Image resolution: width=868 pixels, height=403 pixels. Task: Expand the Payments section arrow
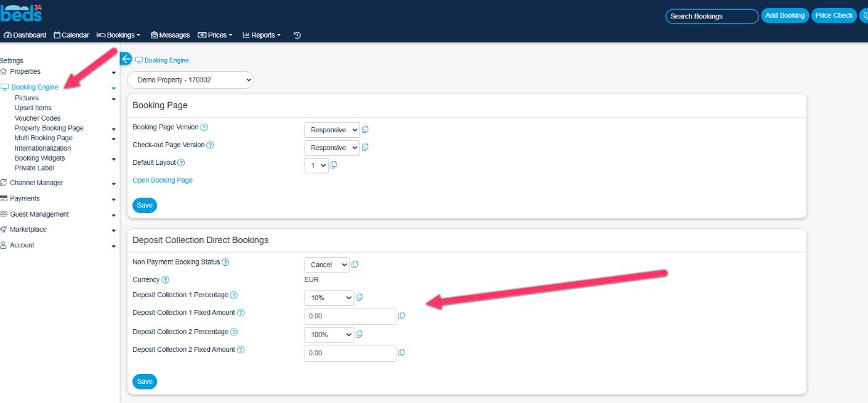[x=114, y=200]
